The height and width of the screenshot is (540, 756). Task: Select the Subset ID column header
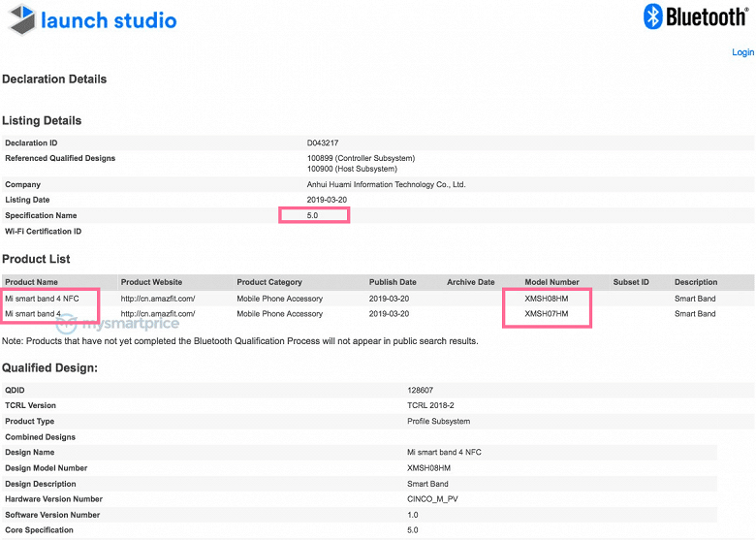(x=631, y=282)
